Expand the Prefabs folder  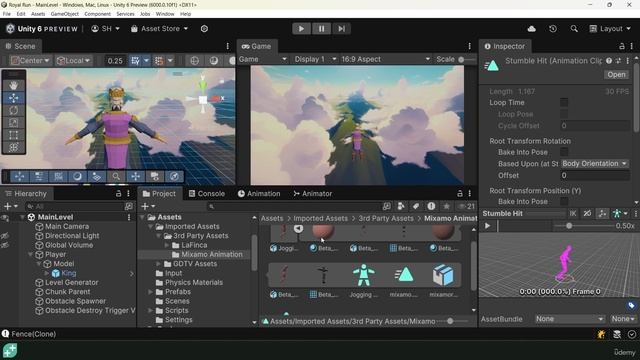[x=151, y=292]
